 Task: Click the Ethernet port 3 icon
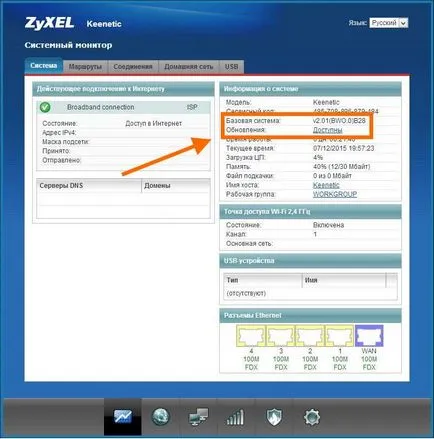[281, 336]
